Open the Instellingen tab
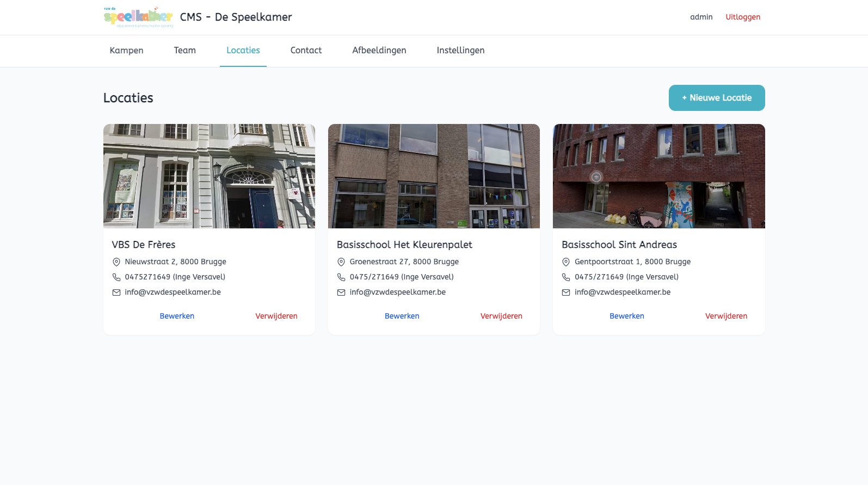Viewport: 868px width, 485px height. click(460, 51)
